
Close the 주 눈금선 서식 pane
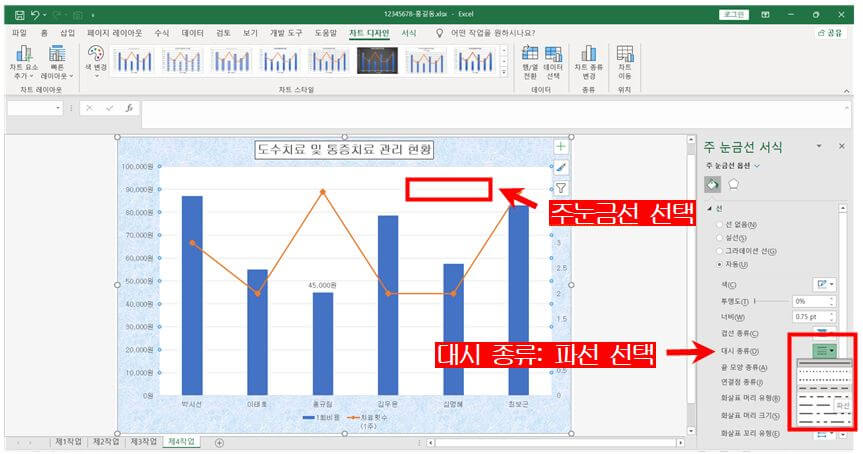click(x=842, y=146)
